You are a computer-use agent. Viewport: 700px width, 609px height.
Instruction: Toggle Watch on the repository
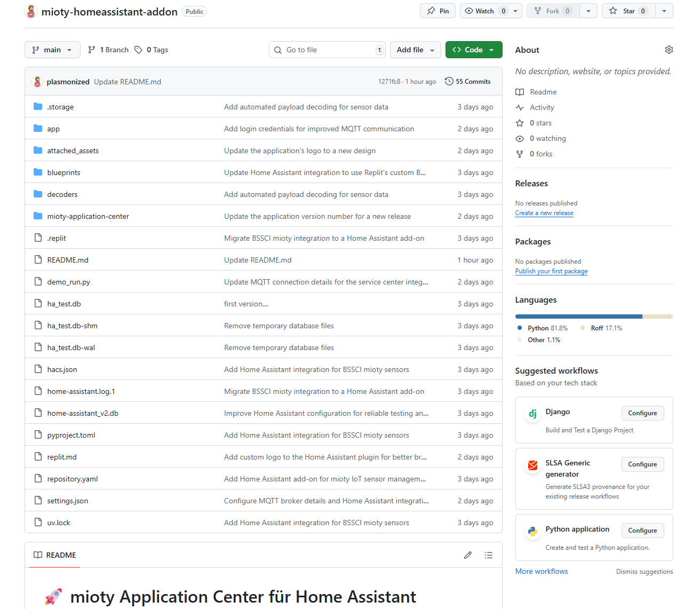pos(485,11)
